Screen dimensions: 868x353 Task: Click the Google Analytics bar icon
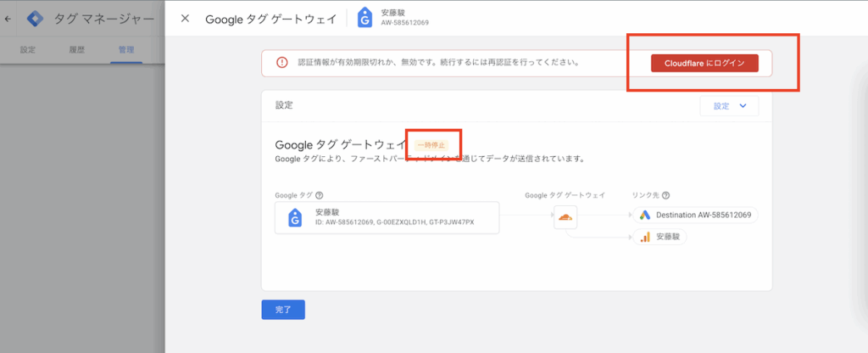[x=645, y=238]
